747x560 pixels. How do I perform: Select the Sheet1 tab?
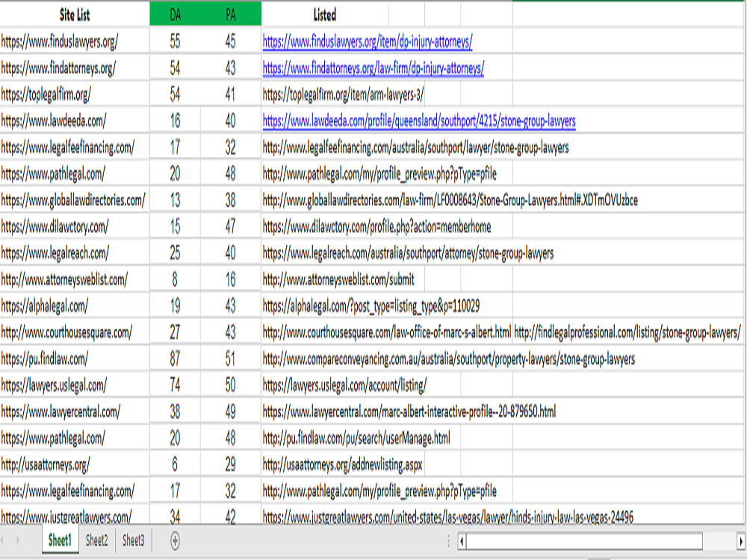coord(60,541)
